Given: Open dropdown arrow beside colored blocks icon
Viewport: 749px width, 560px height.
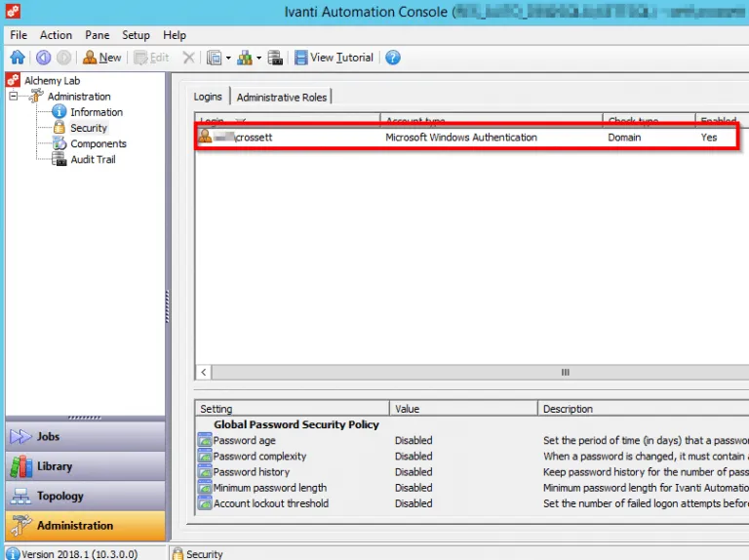Looking at the screenshot, I should point(258,58).
